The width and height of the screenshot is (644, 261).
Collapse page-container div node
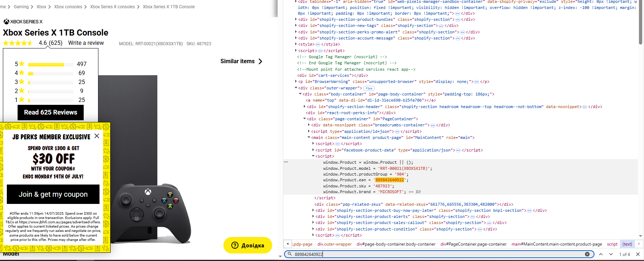(305, 119)
